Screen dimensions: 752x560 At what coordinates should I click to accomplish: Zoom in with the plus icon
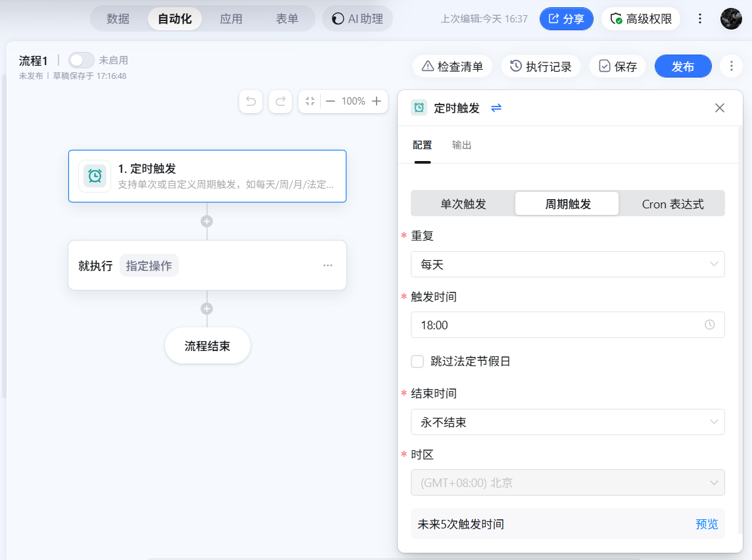pos(376,101)
